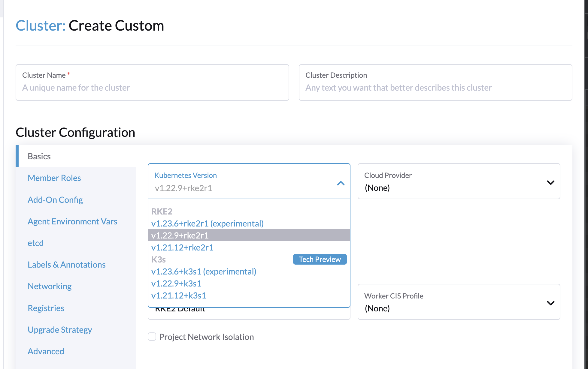Open Labels & Annotations settings

click(x=66, y=264)
